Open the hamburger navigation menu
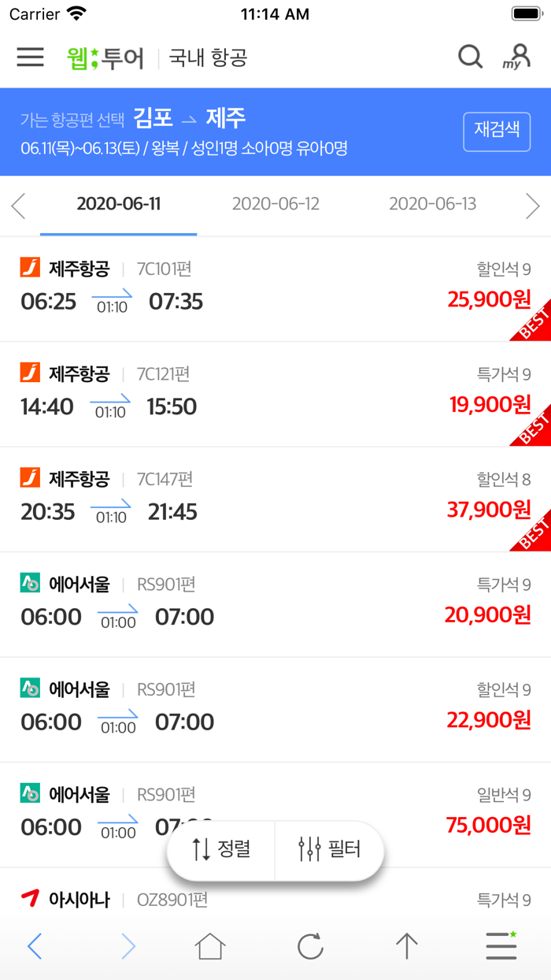The width and height of the screenshot is (551, 980). [30, 56]
